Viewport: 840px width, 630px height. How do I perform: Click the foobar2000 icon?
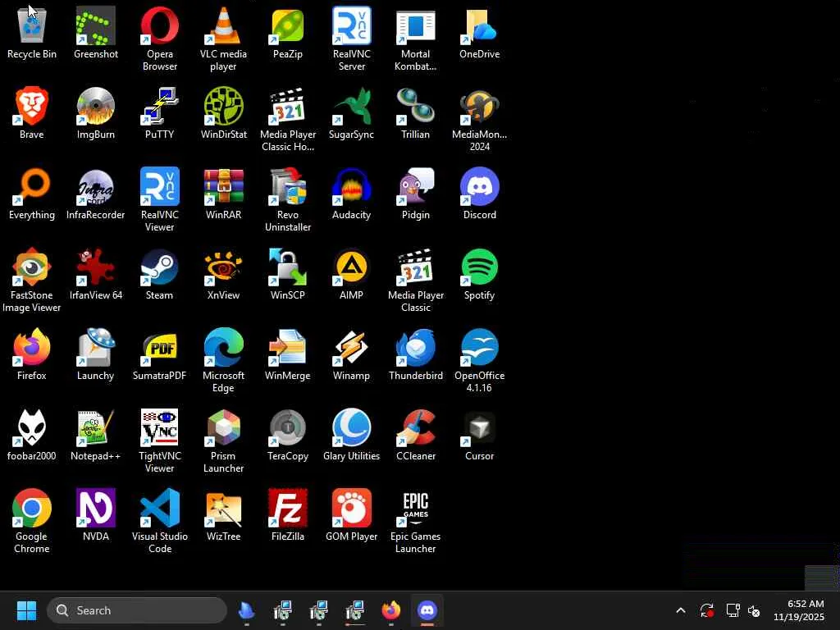(x=32, y=427)
